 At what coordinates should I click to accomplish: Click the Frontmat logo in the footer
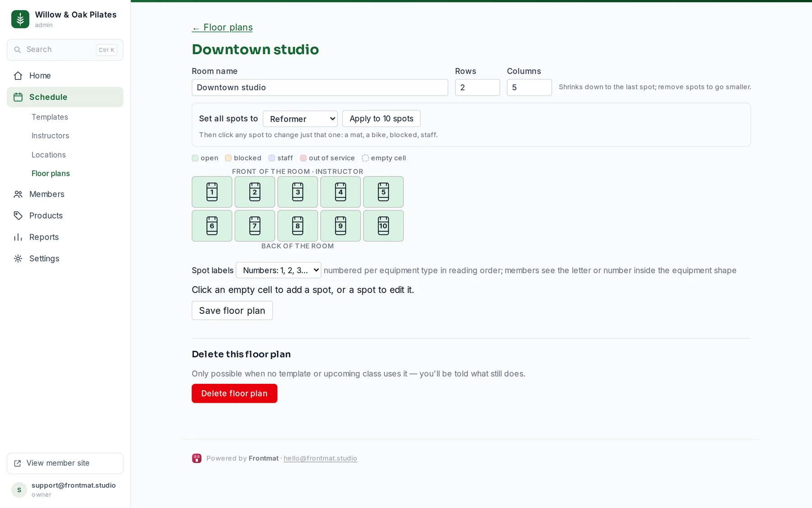pyautogui.click(x=197, y=458)
